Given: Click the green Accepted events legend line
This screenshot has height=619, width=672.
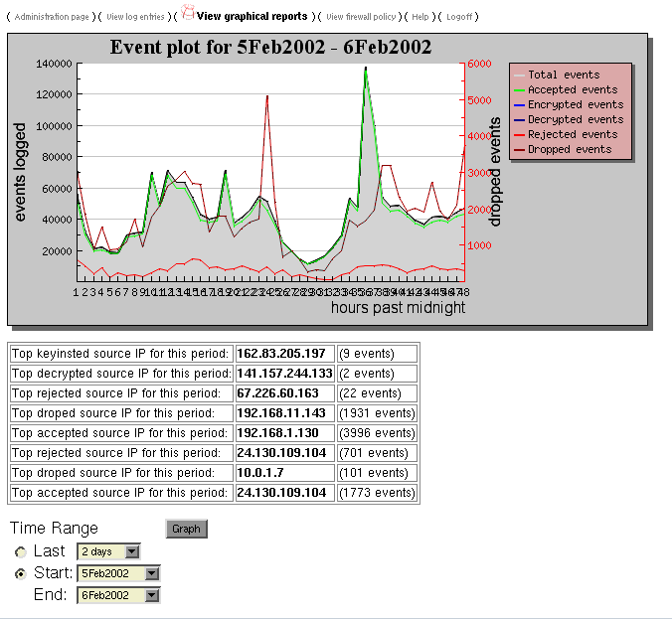Looking at the screenshot, I should (518, 89).
